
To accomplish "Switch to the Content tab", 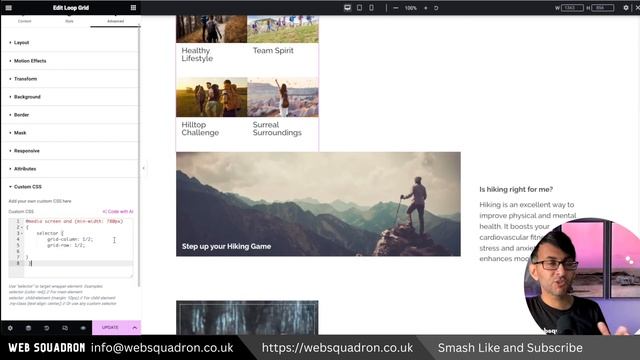I will (24, 21).
